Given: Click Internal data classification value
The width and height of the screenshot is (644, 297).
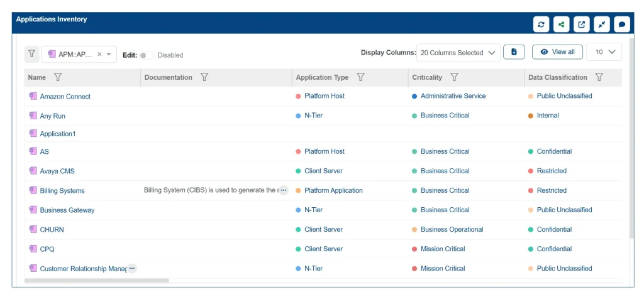Looking at the screenshot, I should tap(548, 116).
